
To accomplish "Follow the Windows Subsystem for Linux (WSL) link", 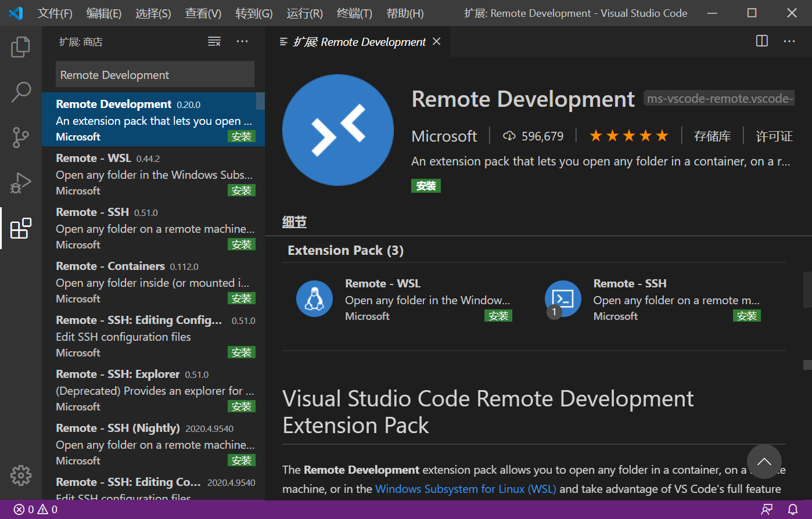I will [466, 489].
